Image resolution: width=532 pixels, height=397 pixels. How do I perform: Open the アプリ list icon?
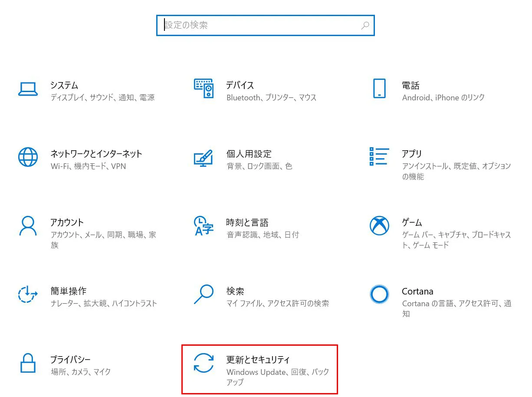pos(379,156)
